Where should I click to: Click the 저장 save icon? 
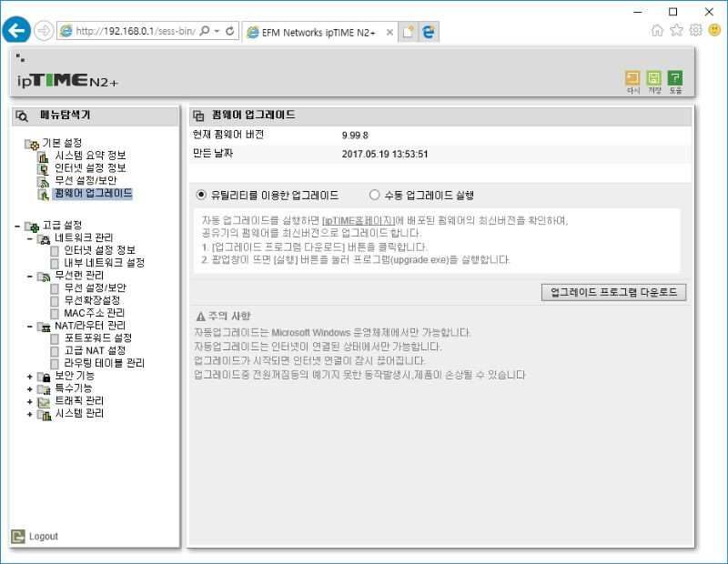point(655,79)
